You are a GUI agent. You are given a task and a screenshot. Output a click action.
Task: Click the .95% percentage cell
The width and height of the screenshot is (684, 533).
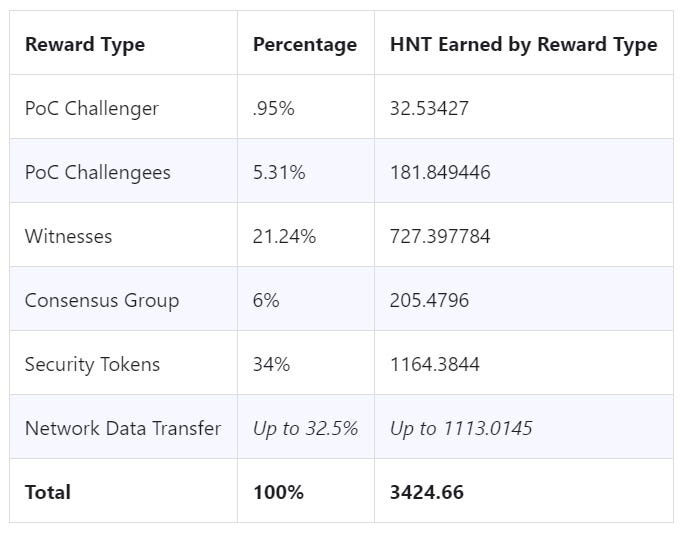point(274,109)
